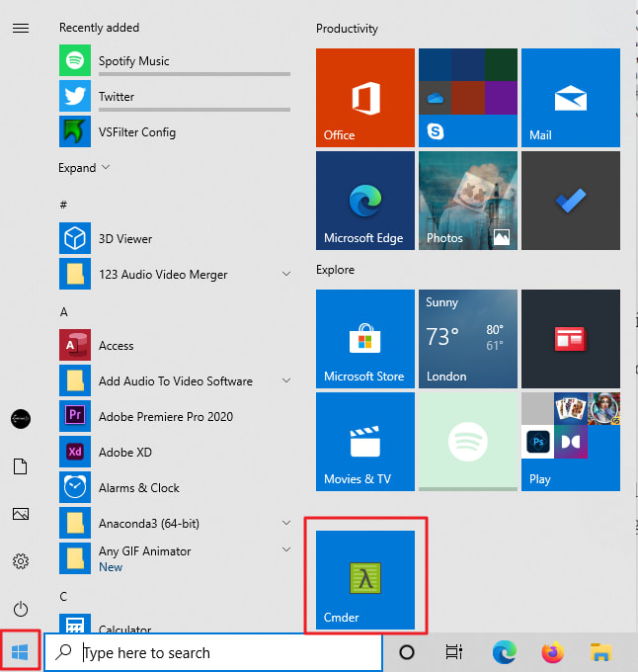Open Microsoft Edge from the taskbar

(x=504, y=652)
